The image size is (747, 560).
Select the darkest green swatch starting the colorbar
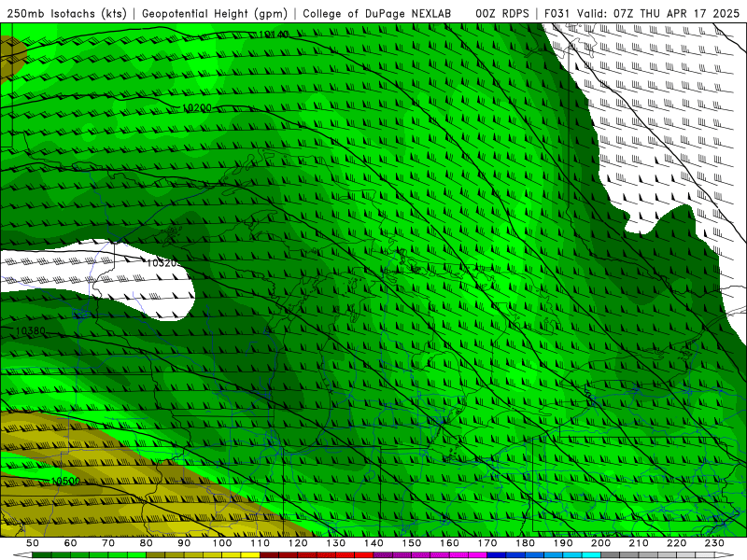click(x=42, y=555)
